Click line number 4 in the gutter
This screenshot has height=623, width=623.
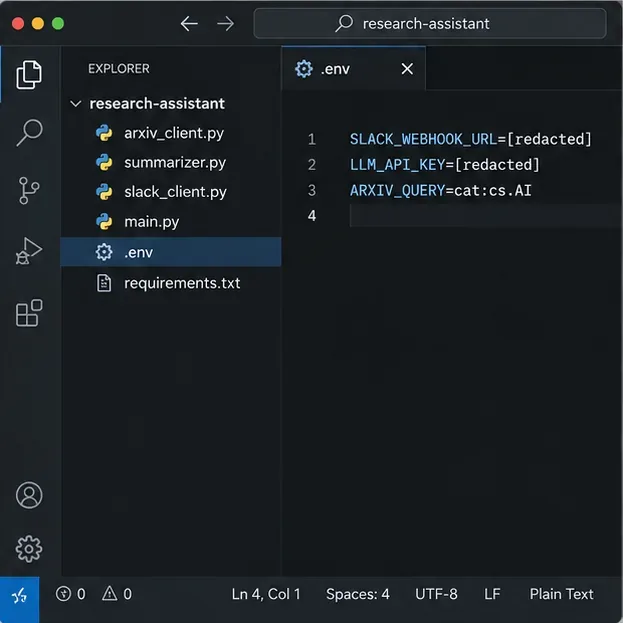312,216
